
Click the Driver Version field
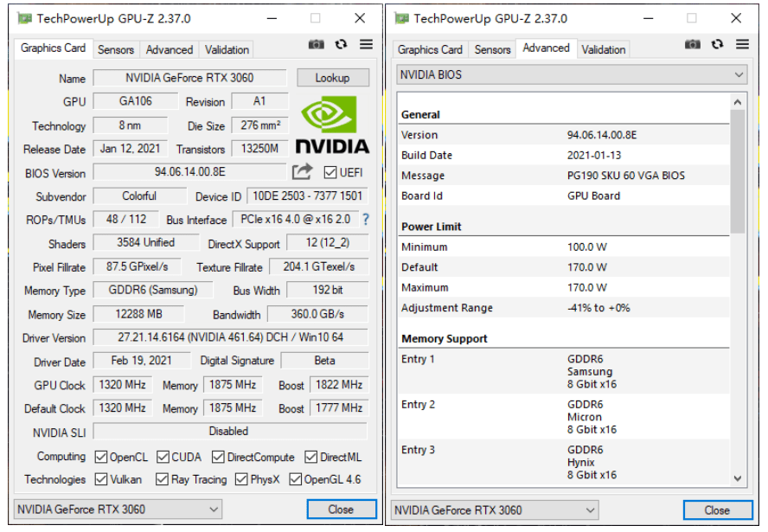pos(230,337)
